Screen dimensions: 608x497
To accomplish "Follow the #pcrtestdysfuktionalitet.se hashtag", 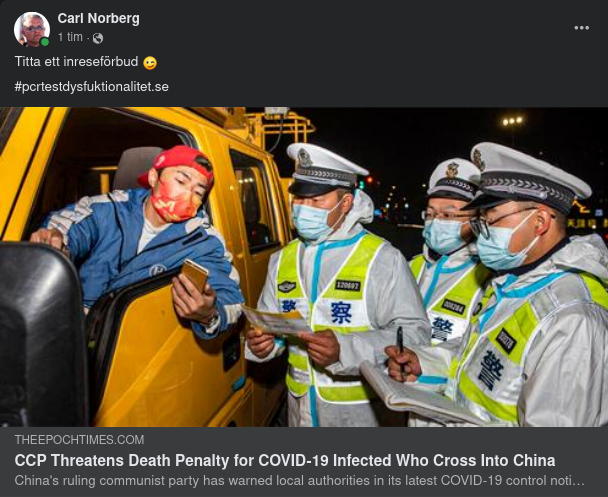I will coord(92,86).
